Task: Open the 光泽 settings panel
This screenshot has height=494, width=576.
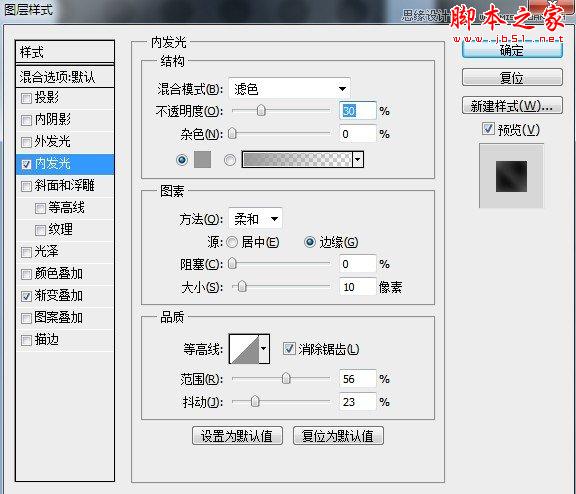Action: pos(47,252)
